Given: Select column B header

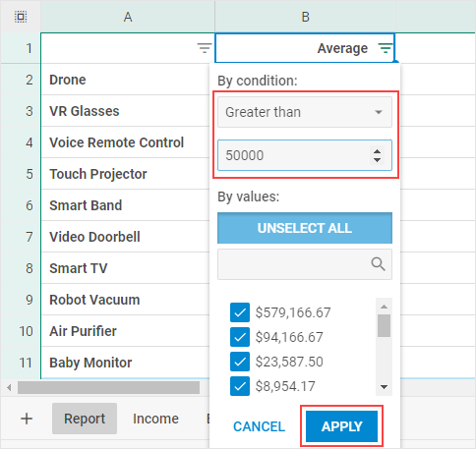Looking at the screenshot, I should coord(305,17).
